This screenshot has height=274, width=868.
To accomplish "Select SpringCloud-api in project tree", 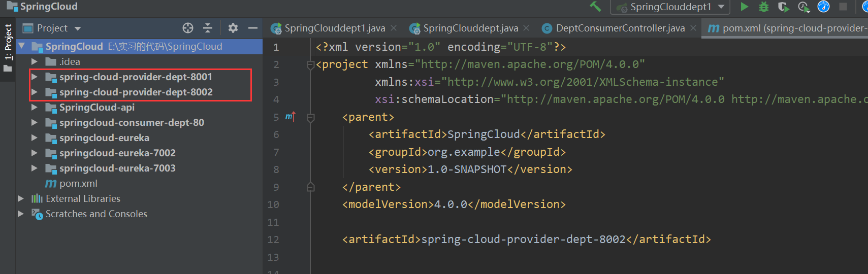I will [x=97, y=107].
